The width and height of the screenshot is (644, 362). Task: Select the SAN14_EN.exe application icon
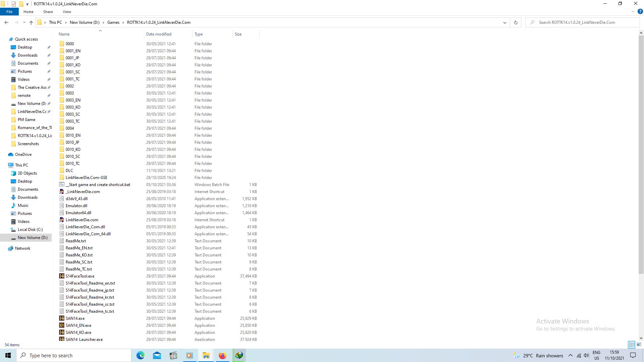tap(62, 325)
